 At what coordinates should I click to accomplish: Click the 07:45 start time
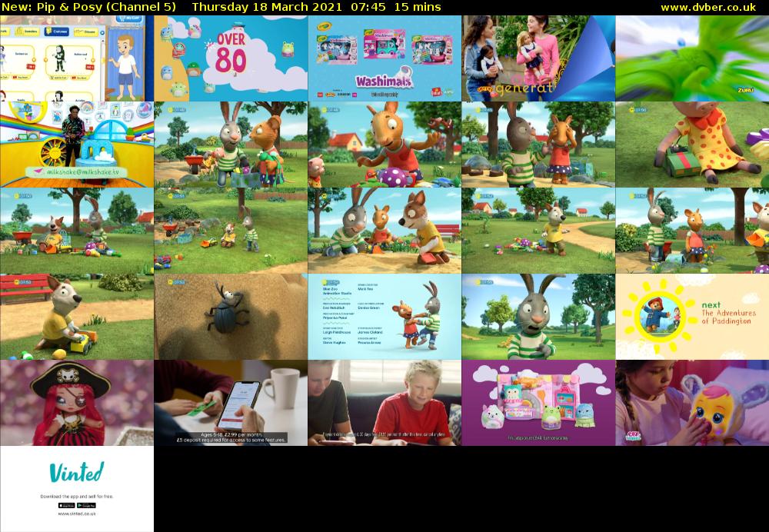(x=368, y=8)
